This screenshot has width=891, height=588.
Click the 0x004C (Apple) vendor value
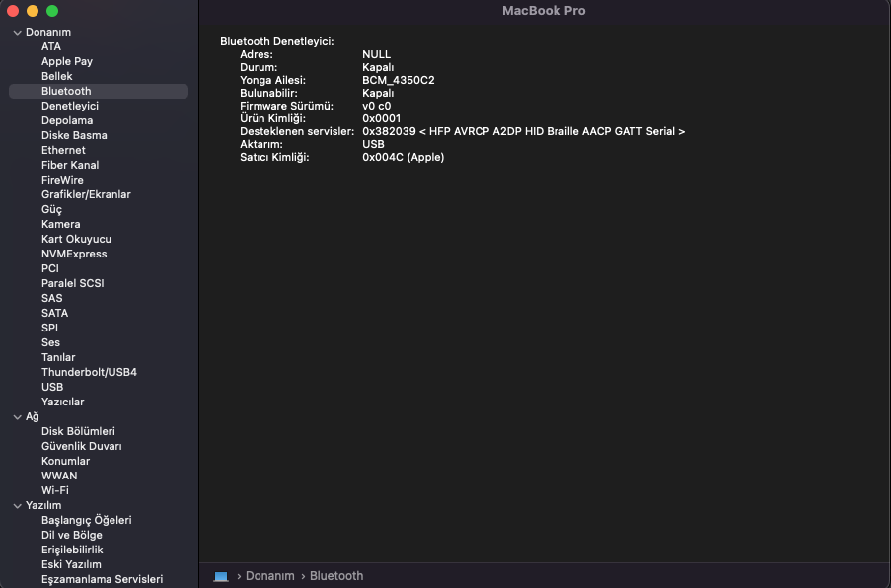point(403,157)
